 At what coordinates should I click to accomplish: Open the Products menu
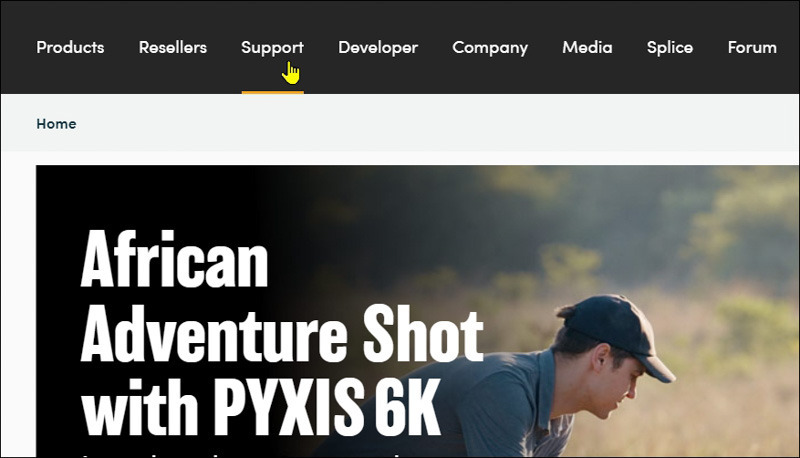pos(70,47)
